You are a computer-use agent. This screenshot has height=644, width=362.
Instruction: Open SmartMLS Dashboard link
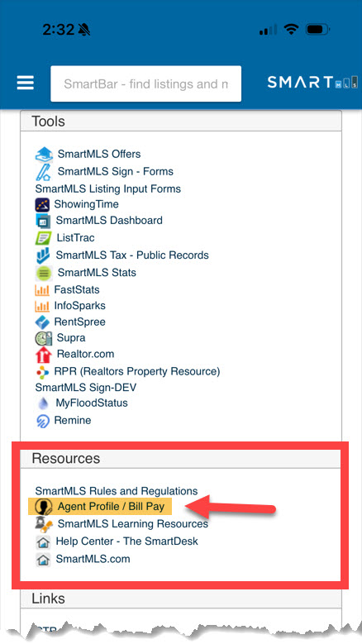(x=109, y=220)
